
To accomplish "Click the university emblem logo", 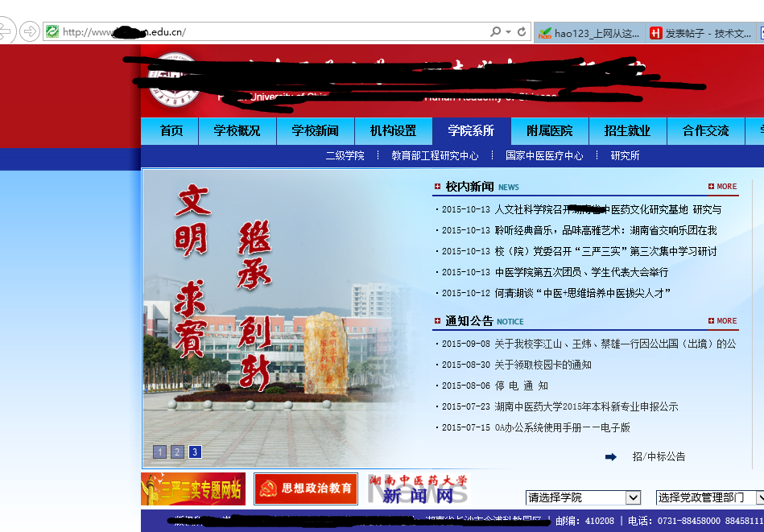I will 173,79.
